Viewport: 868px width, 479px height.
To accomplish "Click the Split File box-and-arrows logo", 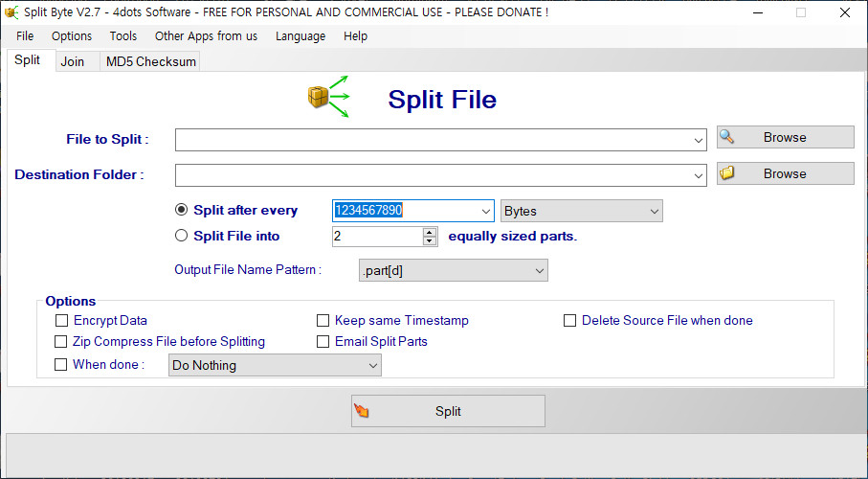I will point(329,96).
